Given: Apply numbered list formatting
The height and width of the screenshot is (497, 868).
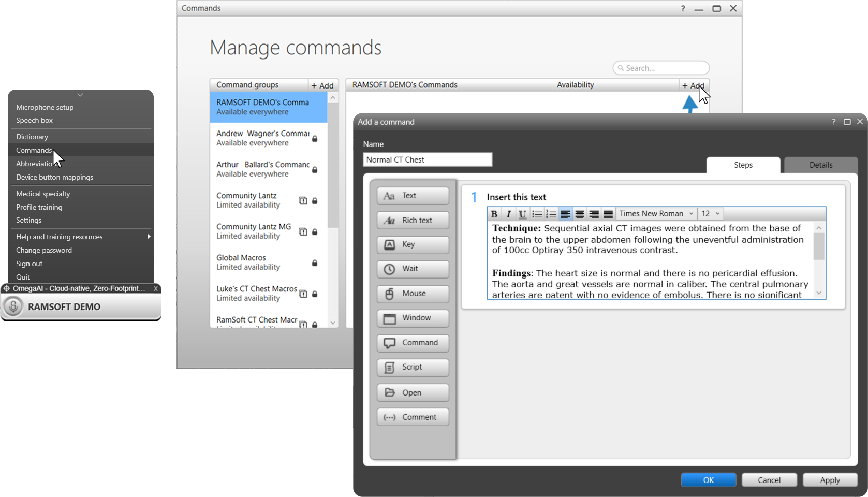Looking at the screenshot, I should 551,214.
